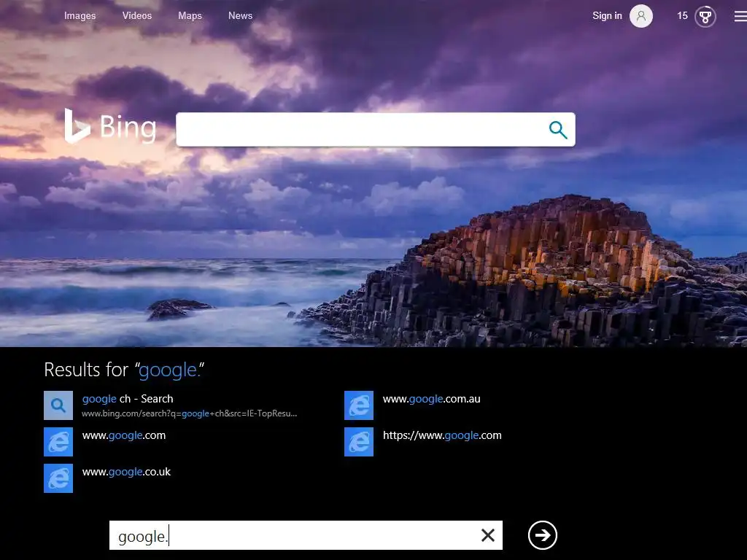Click the Go arrow button
The width and height of the screenshot is (747, 560).
(543, 535)
